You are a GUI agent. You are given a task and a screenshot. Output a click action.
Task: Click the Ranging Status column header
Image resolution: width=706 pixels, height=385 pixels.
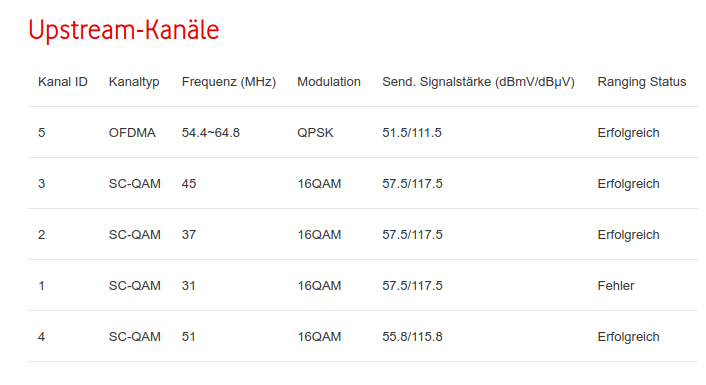click(x=642, y=82)
